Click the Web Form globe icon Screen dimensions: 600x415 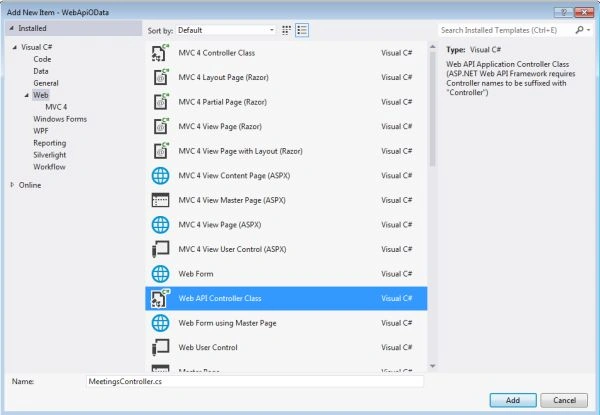(x=160, y=274)
